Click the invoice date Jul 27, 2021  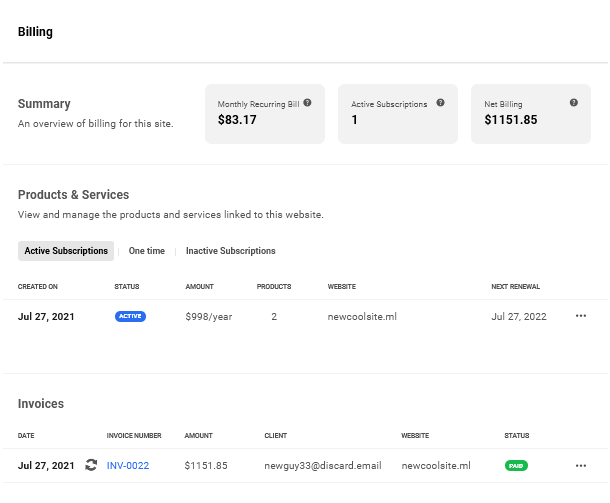pyautogui.click(x=46, y=466)
